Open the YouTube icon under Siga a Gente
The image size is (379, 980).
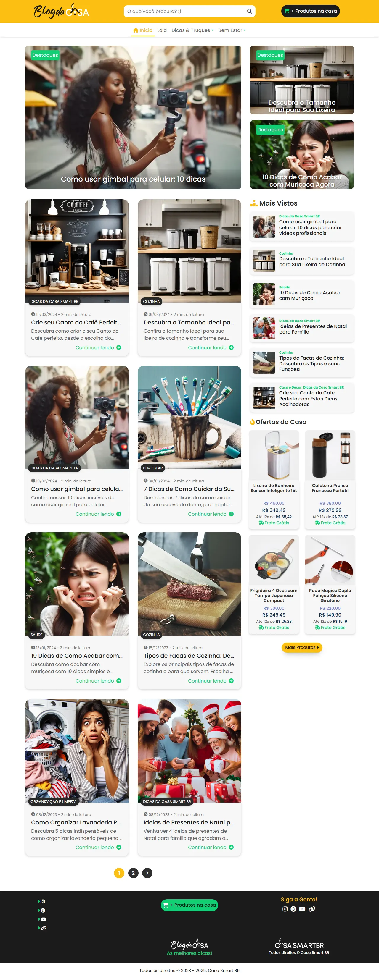(x=302, y=909)
